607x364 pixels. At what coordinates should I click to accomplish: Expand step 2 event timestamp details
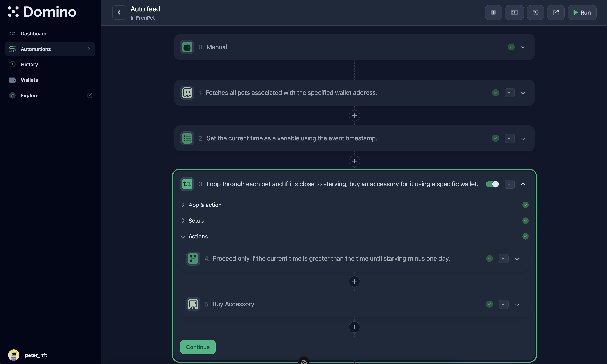coord(523,138)
